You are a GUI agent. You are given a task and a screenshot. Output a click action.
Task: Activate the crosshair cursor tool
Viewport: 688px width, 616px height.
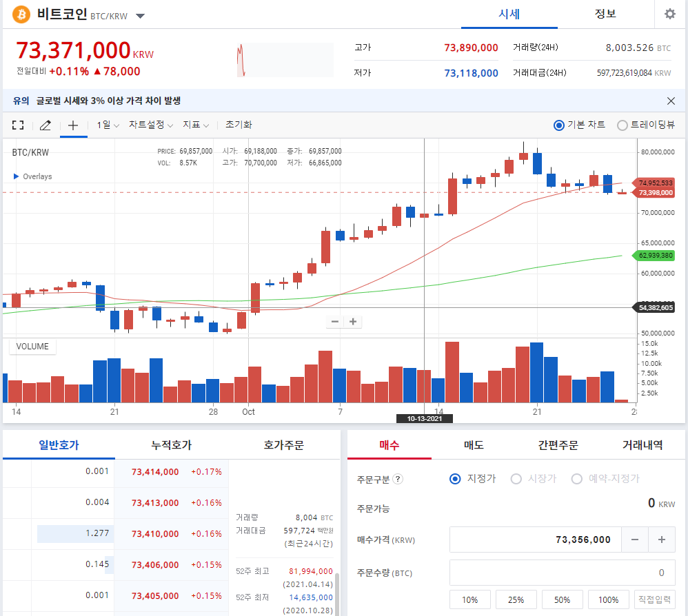click(x=73, y=125)
